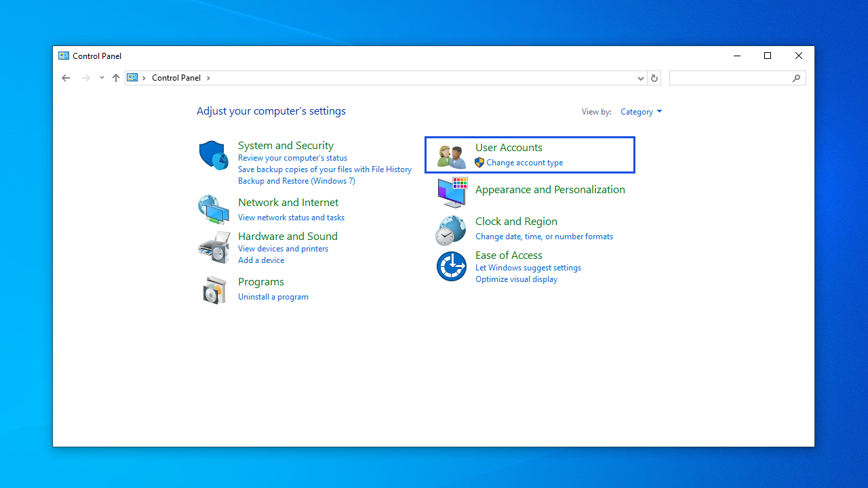Viewport: 868px width, 488px height.
Task: Open Hardware and Sound heading link
Action: click(288, 236)
